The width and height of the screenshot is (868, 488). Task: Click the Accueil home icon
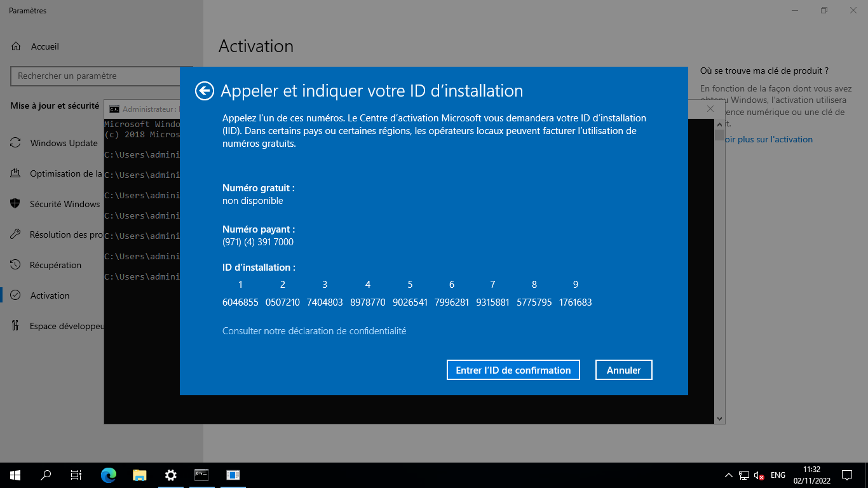(x=15, y=46)
